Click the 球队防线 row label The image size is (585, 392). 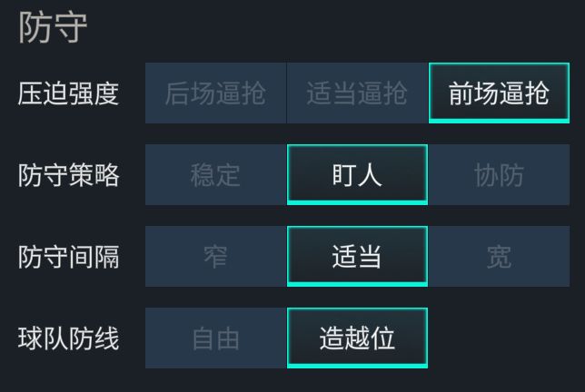click(69, 338)
